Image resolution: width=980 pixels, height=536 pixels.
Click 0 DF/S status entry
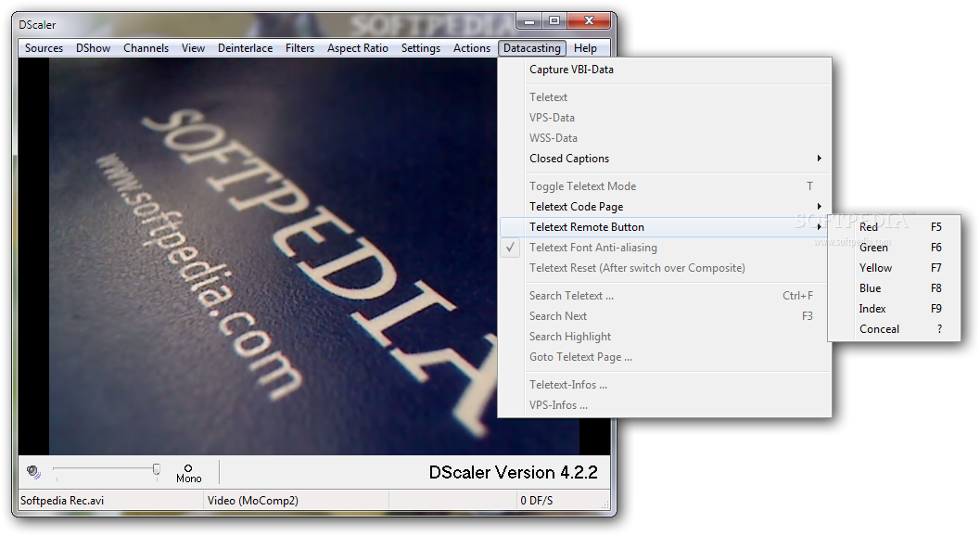536,501
